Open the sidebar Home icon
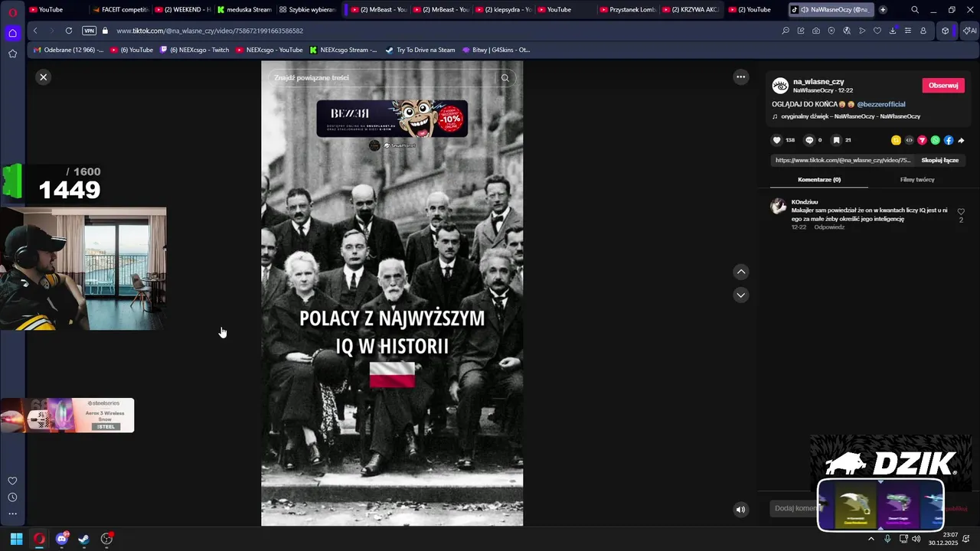The image size is (980, 551). click(x=12, y=33)
